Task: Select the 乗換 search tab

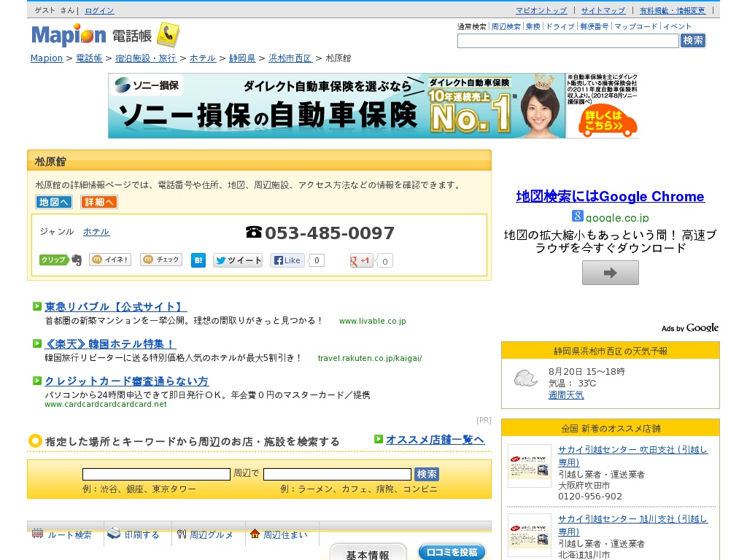Action: 533,27
